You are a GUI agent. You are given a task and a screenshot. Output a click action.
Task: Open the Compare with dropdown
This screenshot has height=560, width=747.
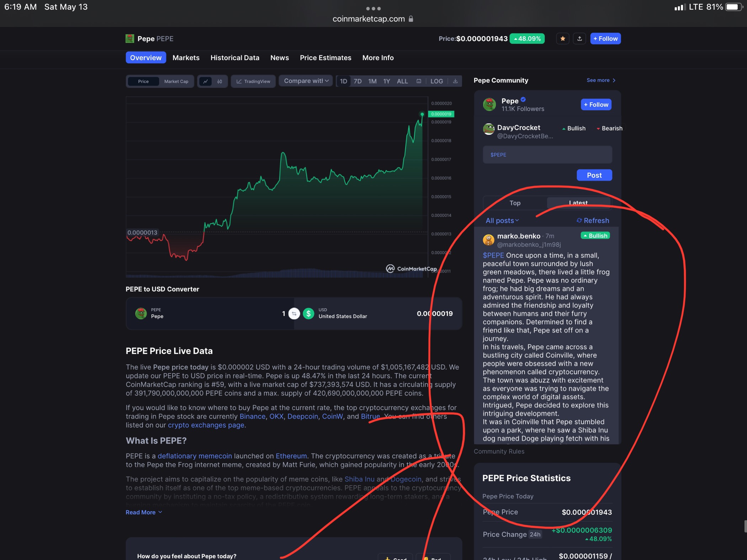coord(306,81)
